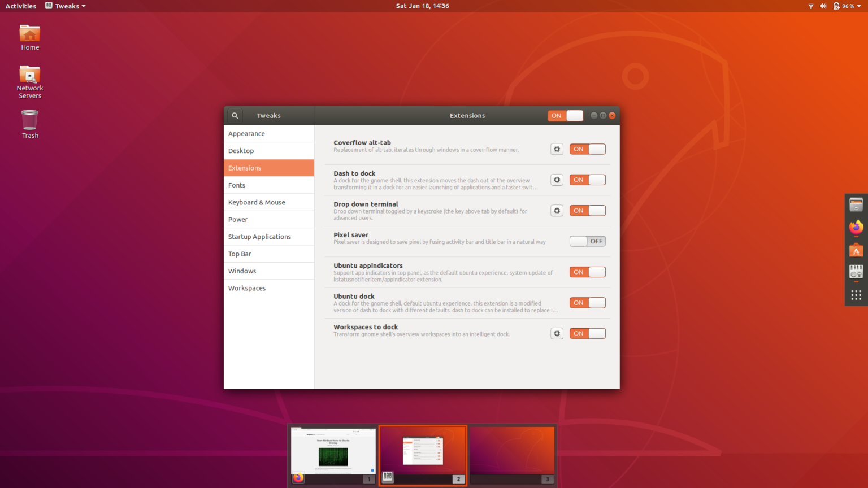Turn off Workspaces to dock extension
The height and width of the screenshot is (488, 868).
587,333
